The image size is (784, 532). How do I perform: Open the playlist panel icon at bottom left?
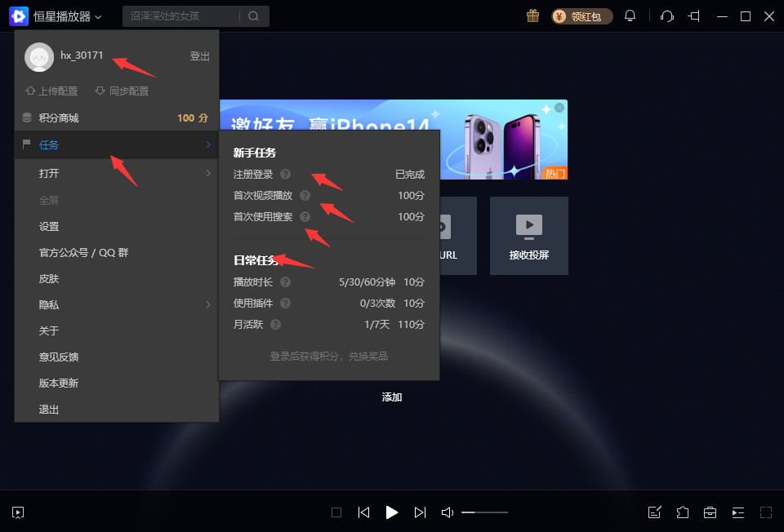point(18,512)
